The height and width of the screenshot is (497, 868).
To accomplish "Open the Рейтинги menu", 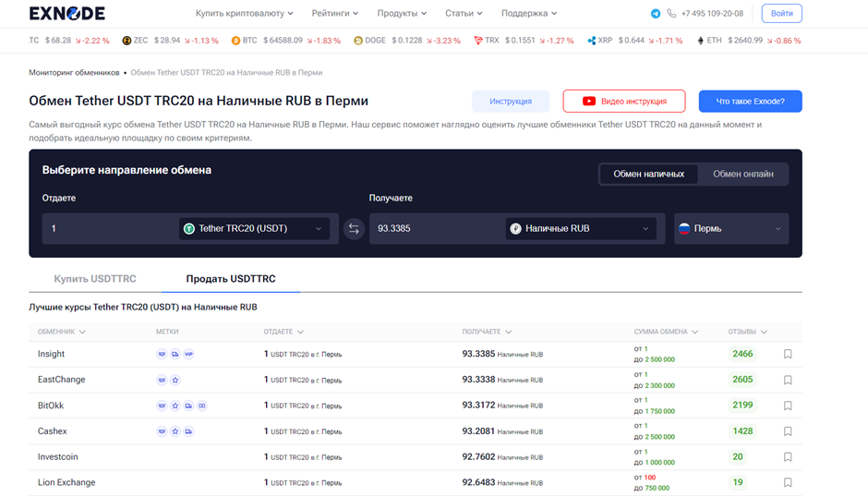I will (335, 13).
